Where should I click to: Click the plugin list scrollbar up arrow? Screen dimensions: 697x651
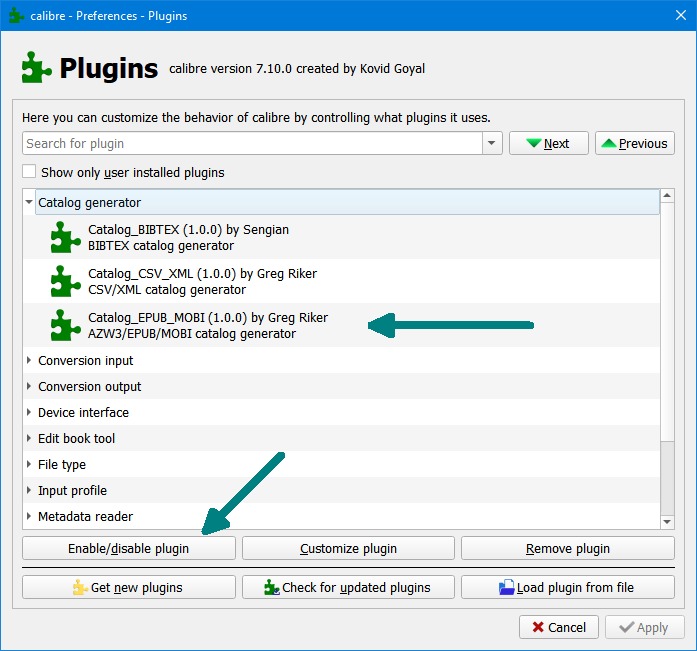point(667,196)
